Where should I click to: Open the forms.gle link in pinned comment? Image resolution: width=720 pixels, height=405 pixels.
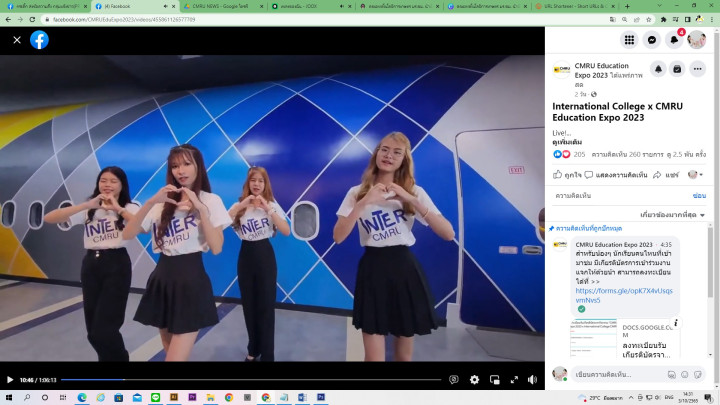point(624,295)
